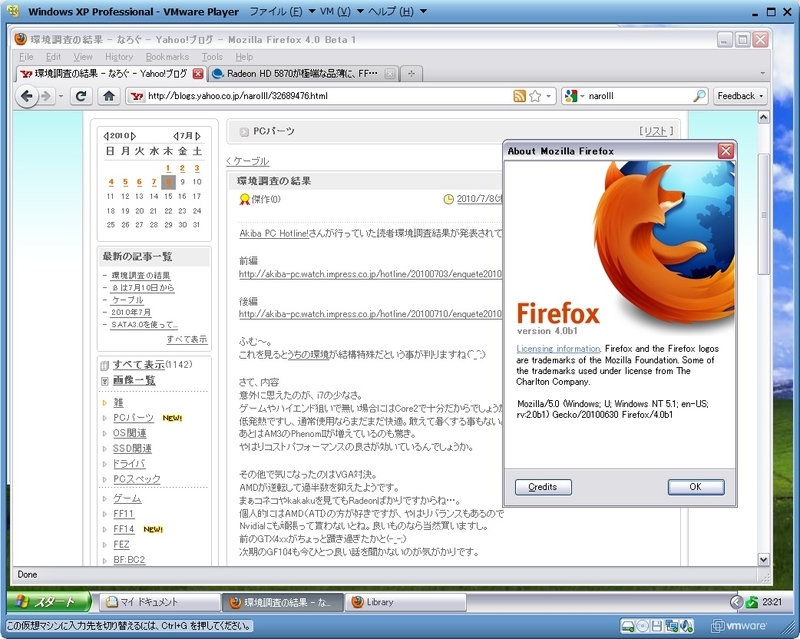
Task: Open the OS関連 category link
Action: click(130, 433)
